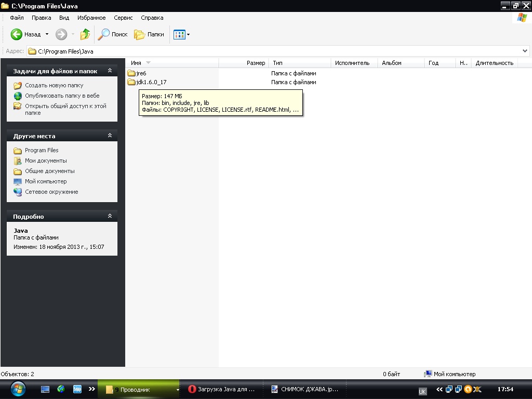The height and width of the screenshot is (399, 532).
Task: Open the Справка menu
Action: coord(152,18)
